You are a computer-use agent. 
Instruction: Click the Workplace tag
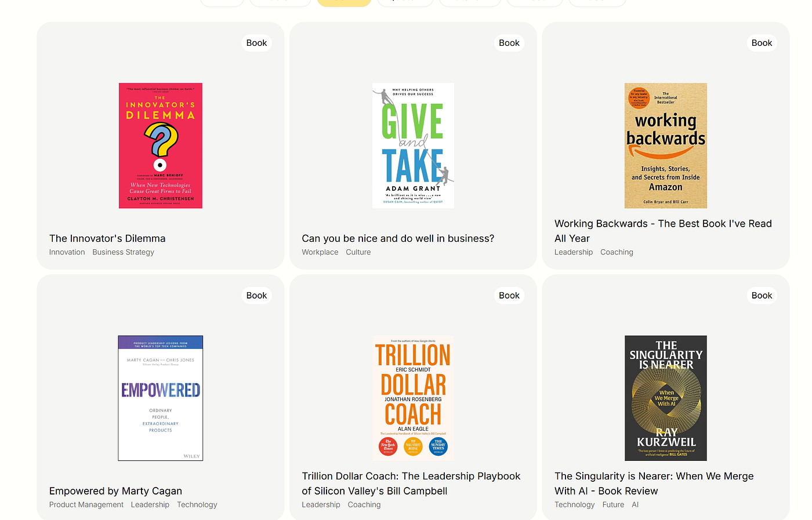[320, 252]
